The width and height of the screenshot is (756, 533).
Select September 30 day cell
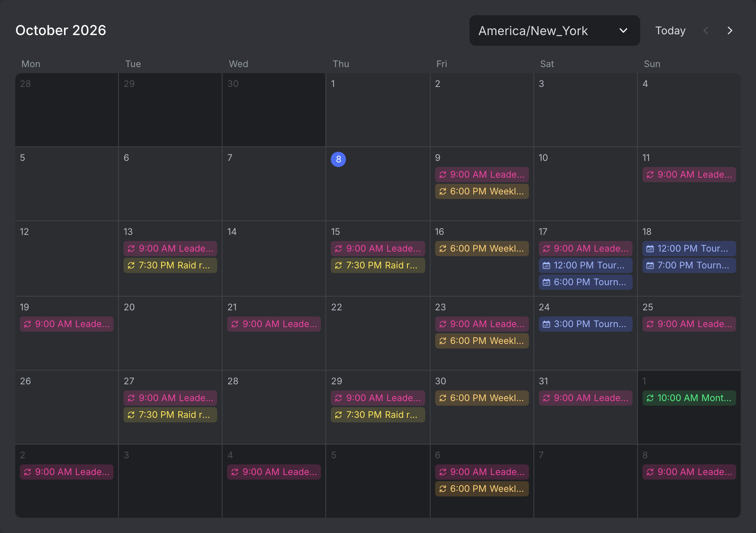click(274, 110)
